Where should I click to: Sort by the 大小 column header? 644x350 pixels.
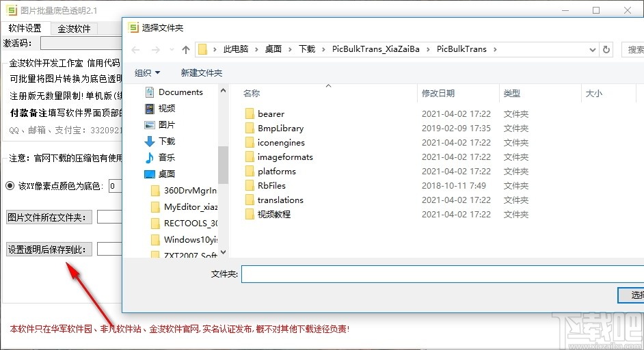(594, 93)
